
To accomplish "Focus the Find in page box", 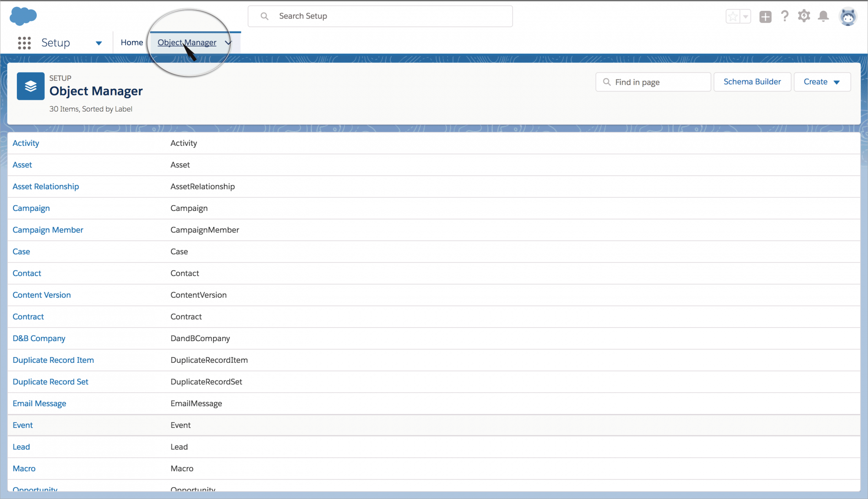I will [x=653, y=82].
